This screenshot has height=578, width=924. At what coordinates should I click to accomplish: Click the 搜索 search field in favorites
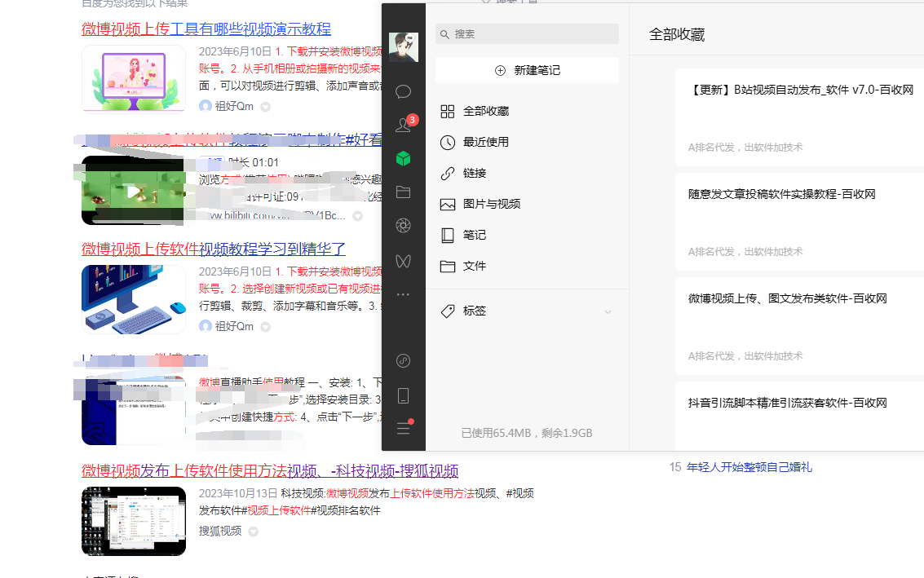527,33
